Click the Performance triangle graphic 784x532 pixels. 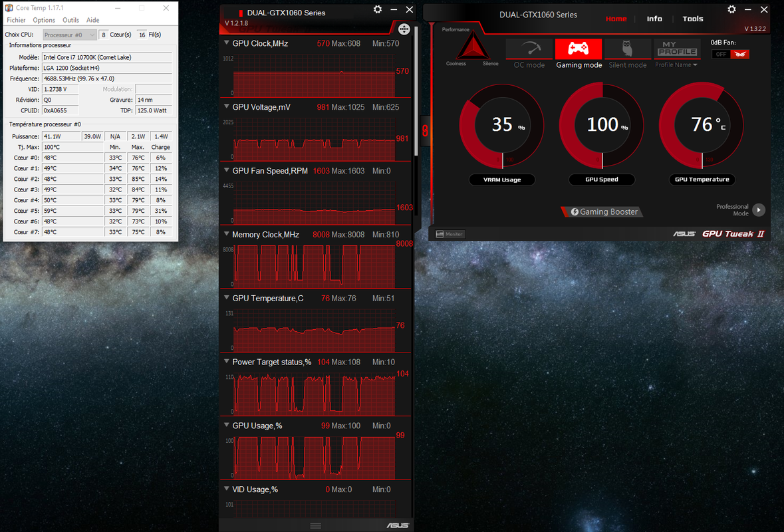tap(473, 47)
